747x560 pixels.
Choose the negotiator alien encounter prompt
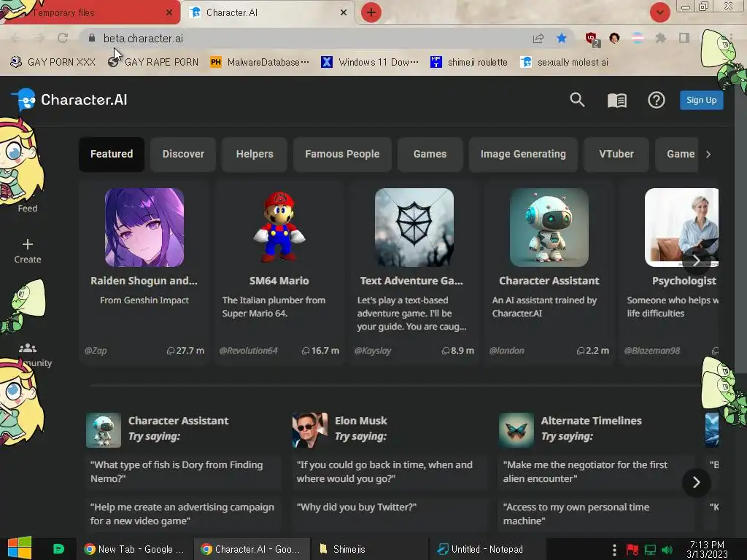tap(596, 472)
